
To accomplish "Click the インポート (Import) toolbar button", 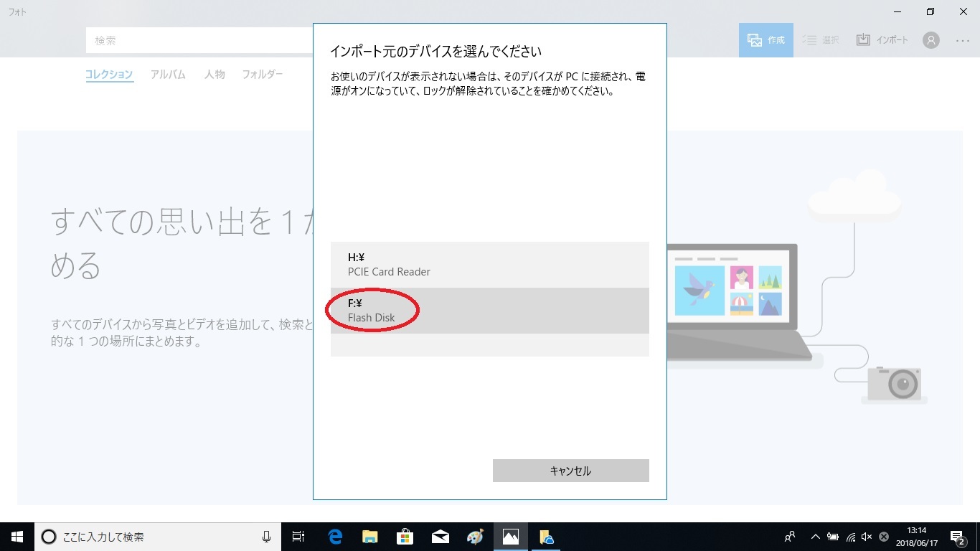I will (882, 40).
